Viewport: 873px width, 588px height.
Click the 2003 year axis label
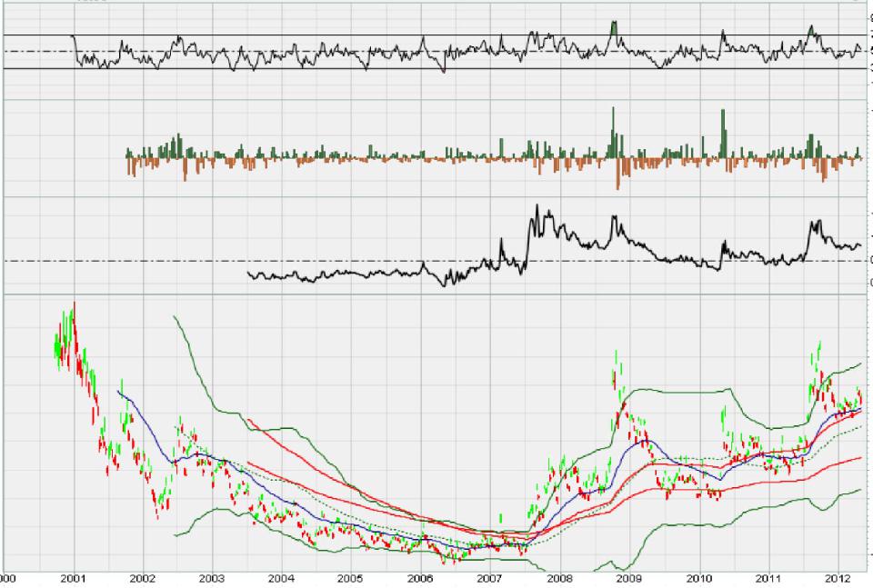pyautogui.click(x=212, y=579)
